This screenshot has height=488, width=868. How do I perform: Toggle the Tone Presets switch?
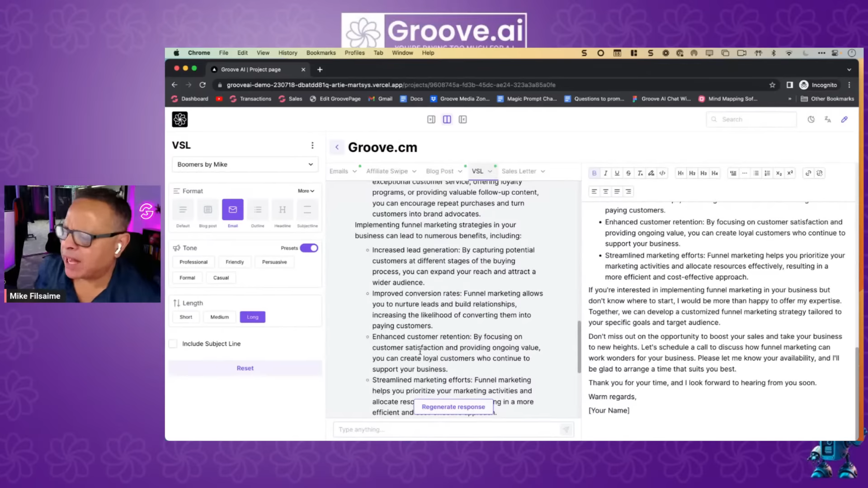[x=309, y=248]
